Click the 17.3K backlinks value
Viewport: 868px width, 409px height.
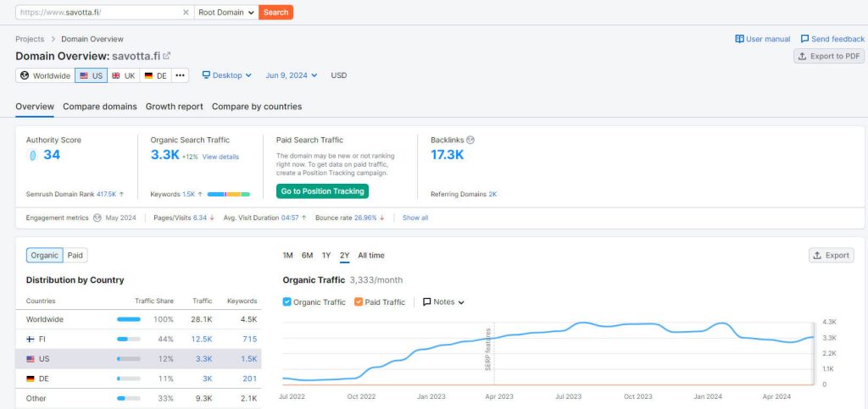pyautogui.click(x=448, y=155)
